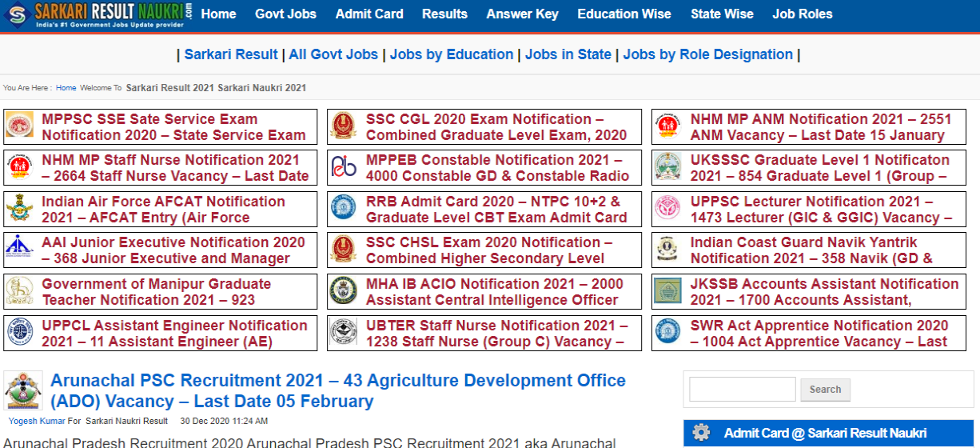Open NHM MP ANM Notification 2021 link
Image resolution: width=980 pixels, height=448 pixels.
(822, 127)
